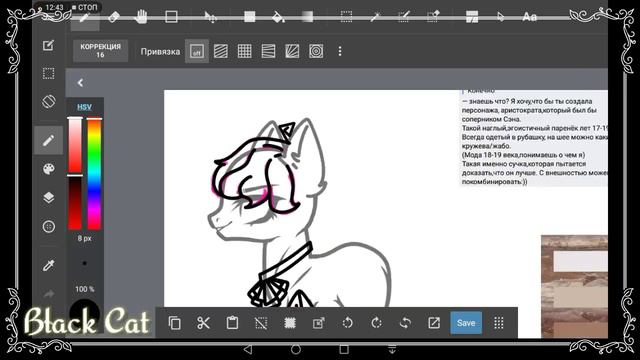Select all with the filled selection icon
The height and width of the screenshot is (360, 640).
(290, 323)
